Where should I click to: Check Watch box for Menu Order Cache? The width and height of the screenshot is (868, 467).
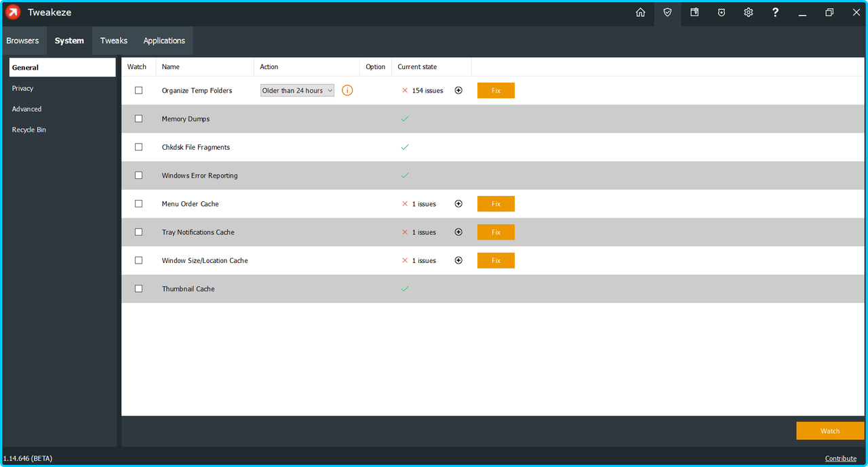tap(139, 203)
